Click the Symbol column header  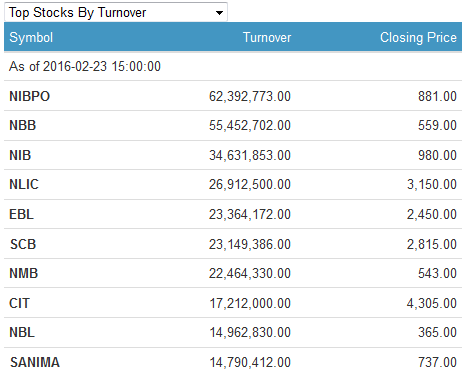pos(31,37)
